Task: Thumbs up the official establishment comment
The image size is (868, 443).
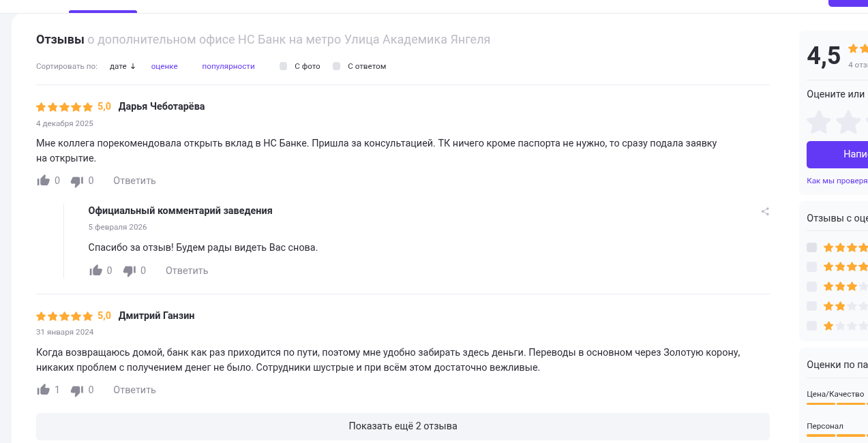Action: [96, 271]
